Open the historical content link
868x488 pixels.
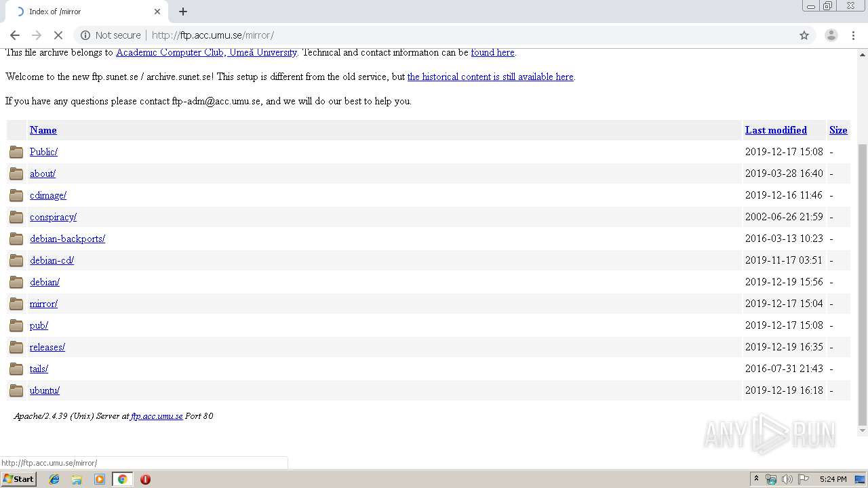[x=490, y=77]
